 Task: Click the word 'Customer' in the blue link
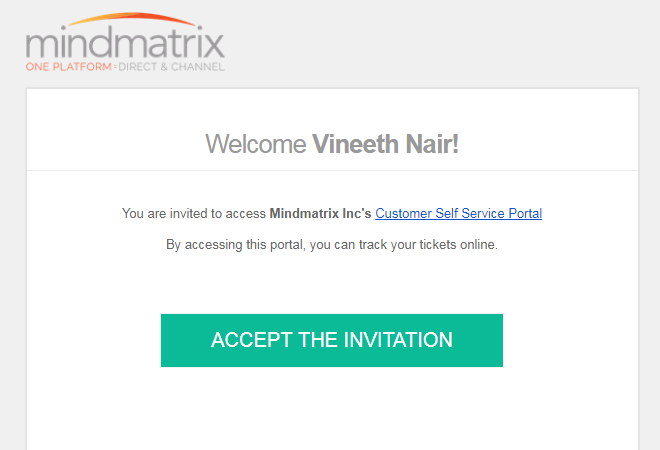pos(403,213)
